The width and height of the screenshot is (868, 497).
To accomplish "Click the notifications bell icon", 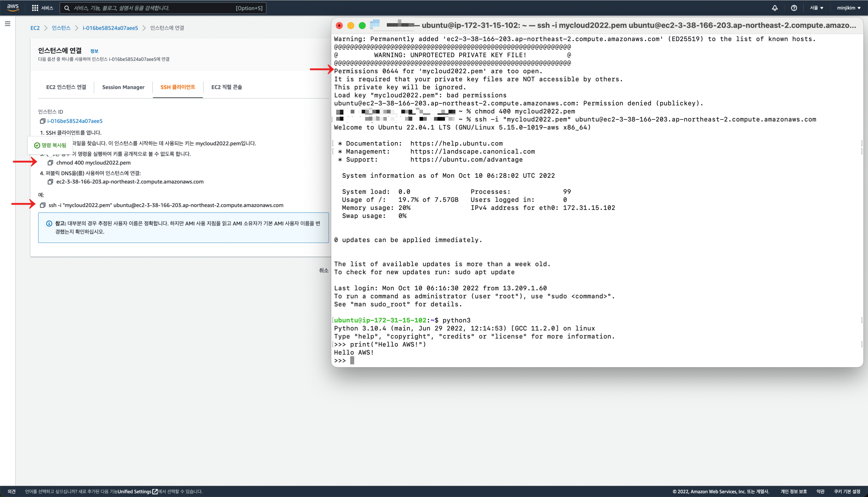I will [775, 8].
